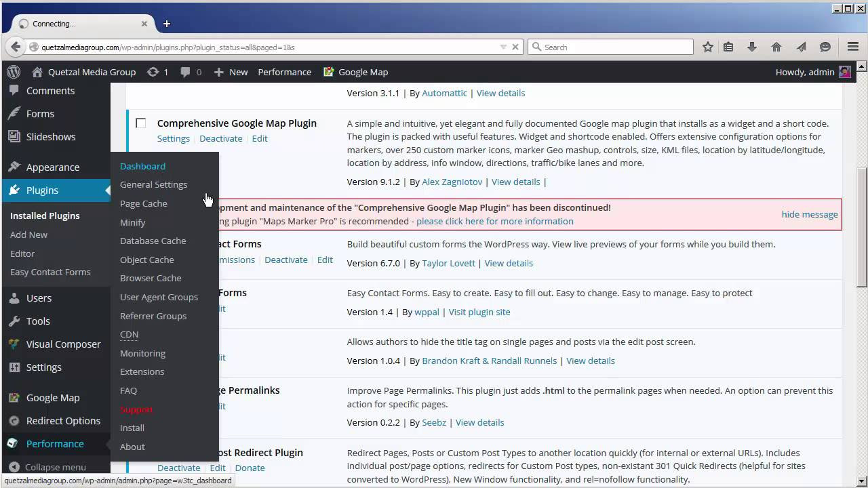
Task: Click the browser back arrow
Action: pos(14,47)
